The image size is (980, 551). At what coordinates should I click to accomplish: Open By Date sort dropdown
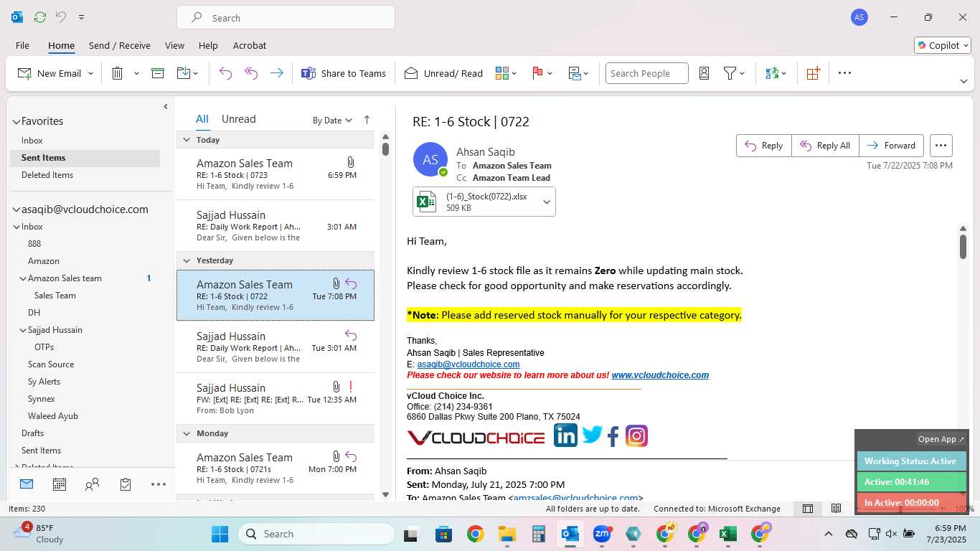333,121
